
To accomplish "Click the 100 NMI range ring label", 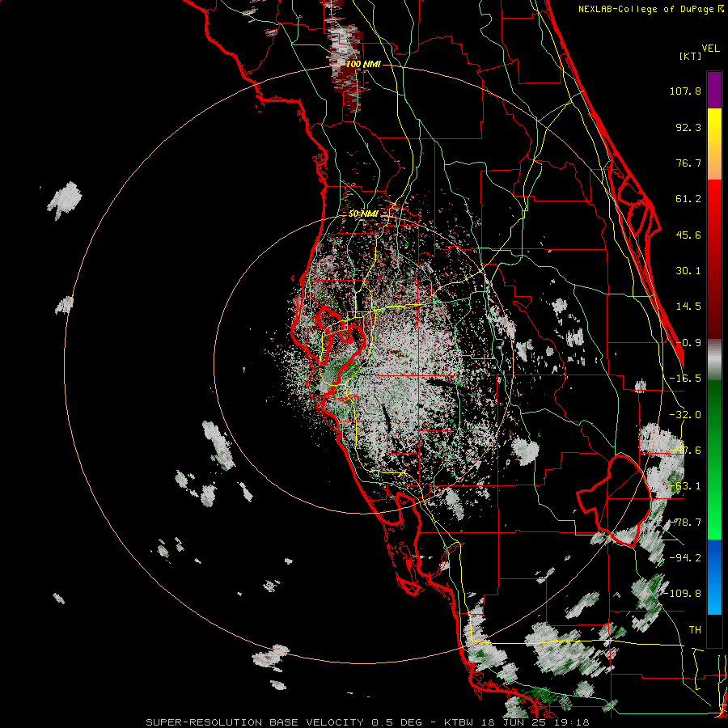I will pyautogui.click(x=363, y=64).
